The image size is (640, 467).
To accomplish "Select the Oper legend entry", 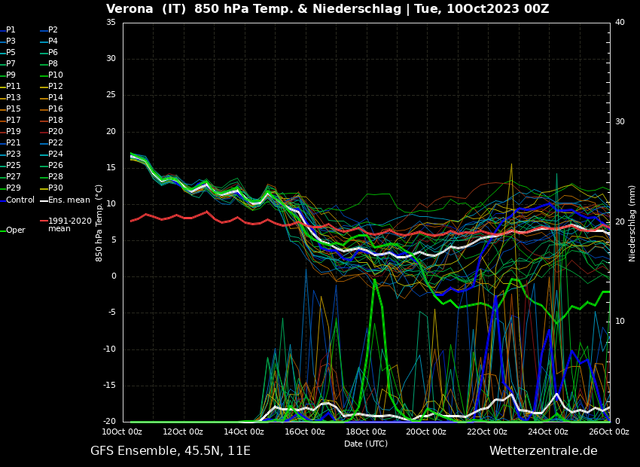I will (x=13, y=230).
